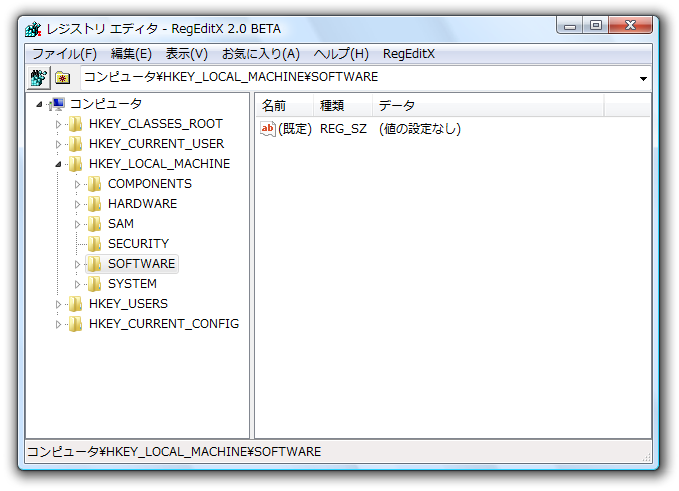Click the ab string value icon for (既定)
Image resolution: width=679 pixels, height=491 pixels.
pos(268,129)
